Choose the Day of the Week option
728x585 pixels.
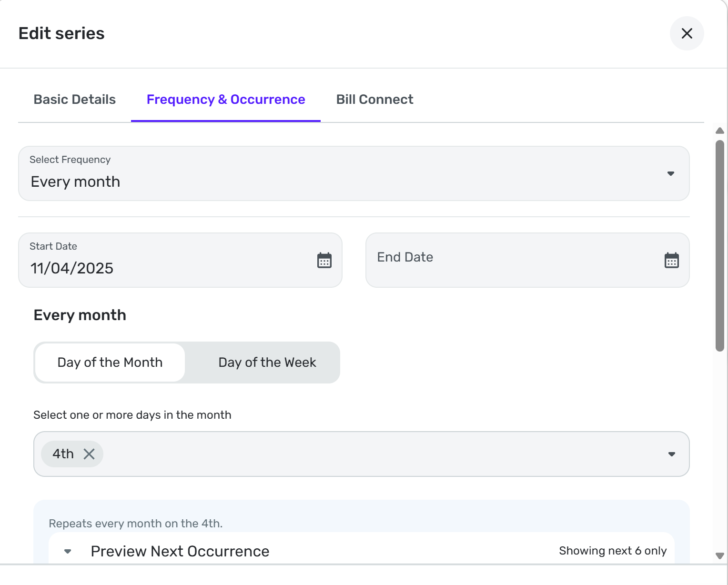coord(267,363)
